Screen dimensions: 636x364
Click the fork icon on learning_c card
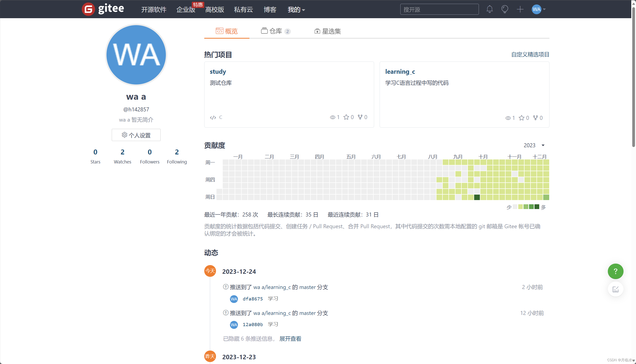(535, 118)
